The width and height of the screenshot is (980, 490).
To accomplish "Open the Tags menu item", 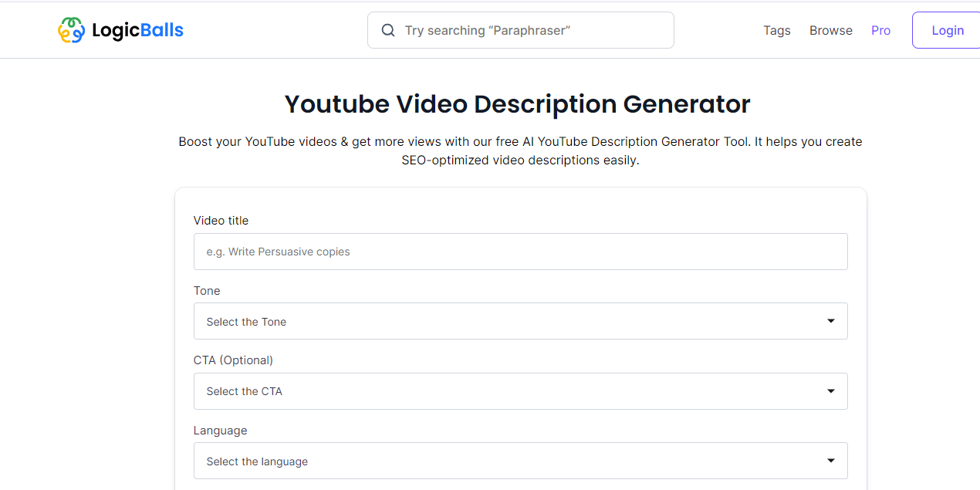I will click(777, 30).
